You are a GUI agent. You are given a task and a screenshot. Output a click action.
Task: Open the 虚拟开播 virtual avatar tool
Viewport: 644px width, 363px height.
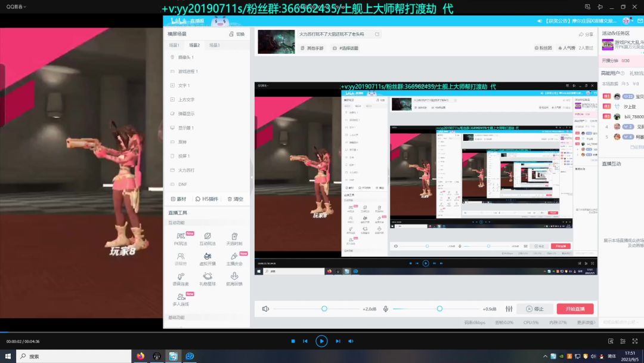(208, 259)
